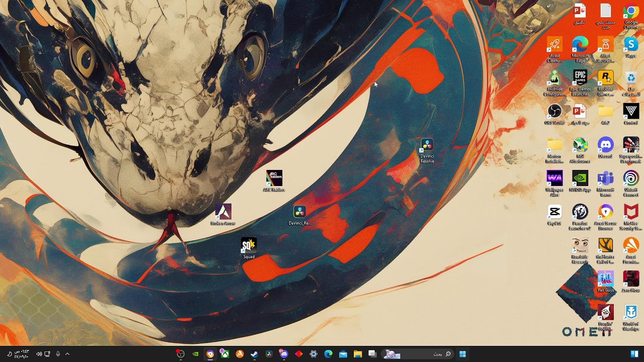Open Task View from the taskbar
This screenshot has height=362, width=644.
372,354
